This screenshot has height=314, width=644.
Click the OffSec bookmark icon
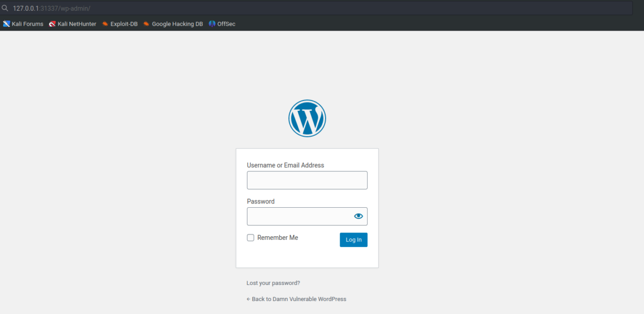(211, 24)
